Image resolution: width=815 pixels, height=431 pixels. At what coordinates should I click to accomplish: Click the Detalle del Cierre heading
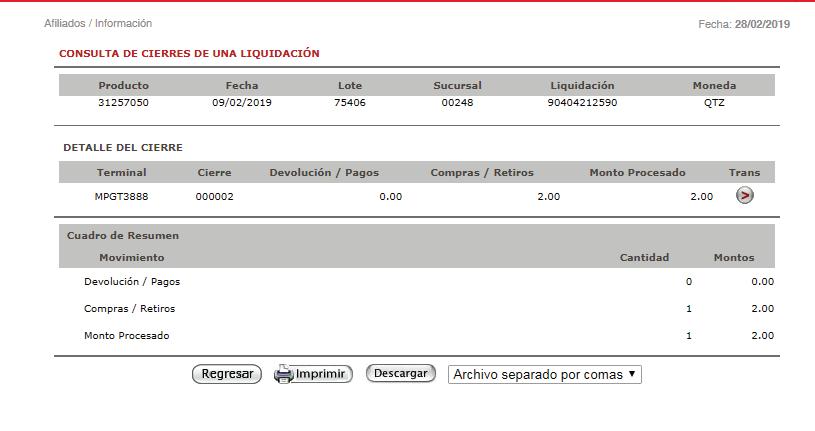click(123, 147)
